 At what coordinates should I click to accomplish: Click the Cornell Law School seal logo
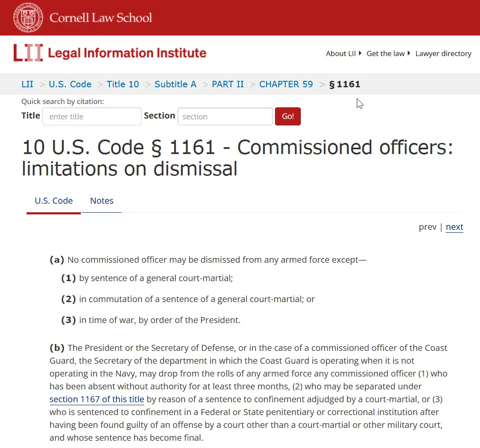pos(28,18)
